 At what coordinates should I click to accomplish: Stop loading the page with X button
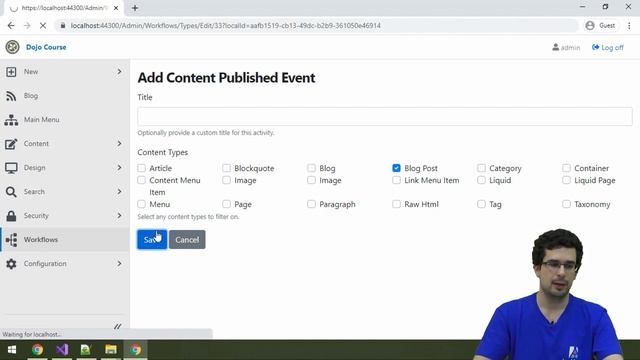43,25
